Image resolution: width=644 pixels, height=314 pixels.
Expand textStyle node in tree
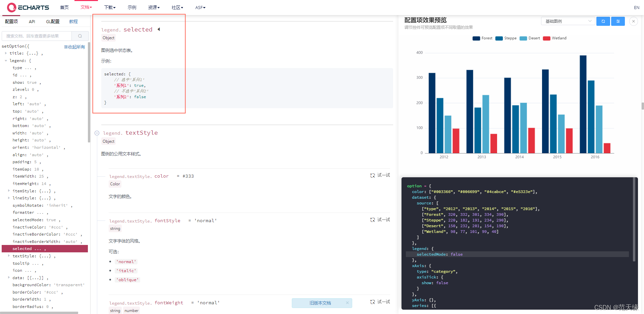[9, 256]
